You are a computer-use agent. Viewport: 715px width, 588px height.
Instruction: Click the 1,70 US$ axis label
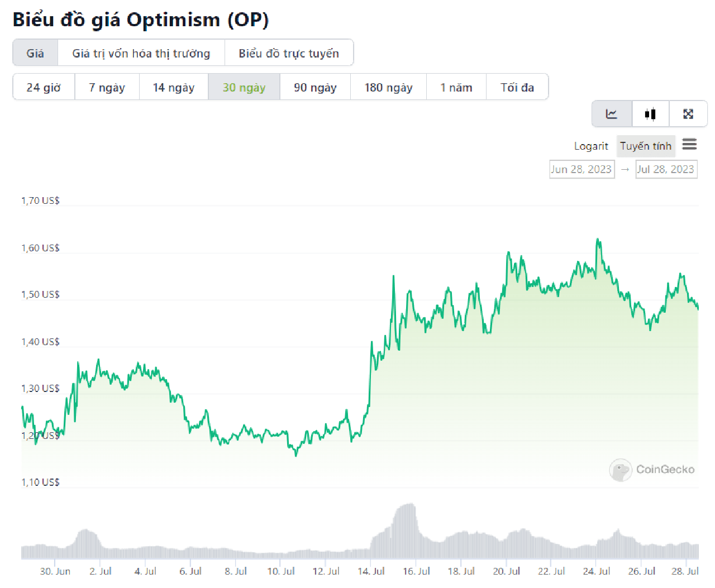40,200
